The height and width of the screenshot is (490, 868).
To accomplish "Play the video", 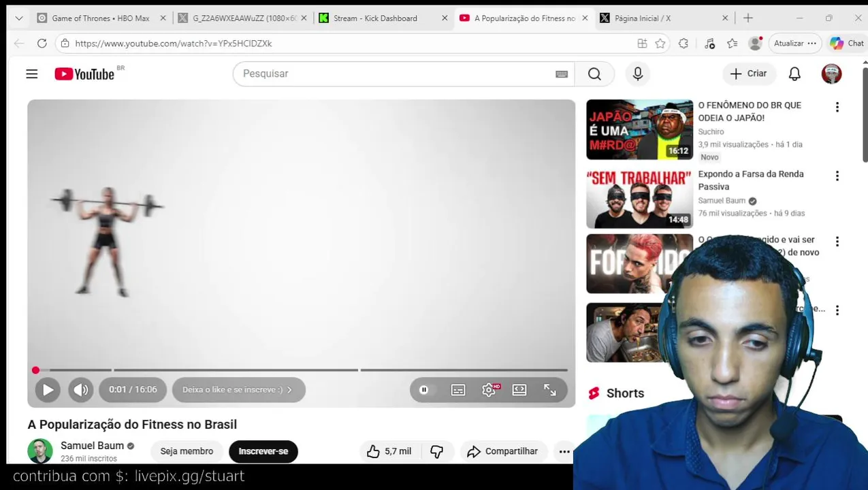I will tap(48, 390).
